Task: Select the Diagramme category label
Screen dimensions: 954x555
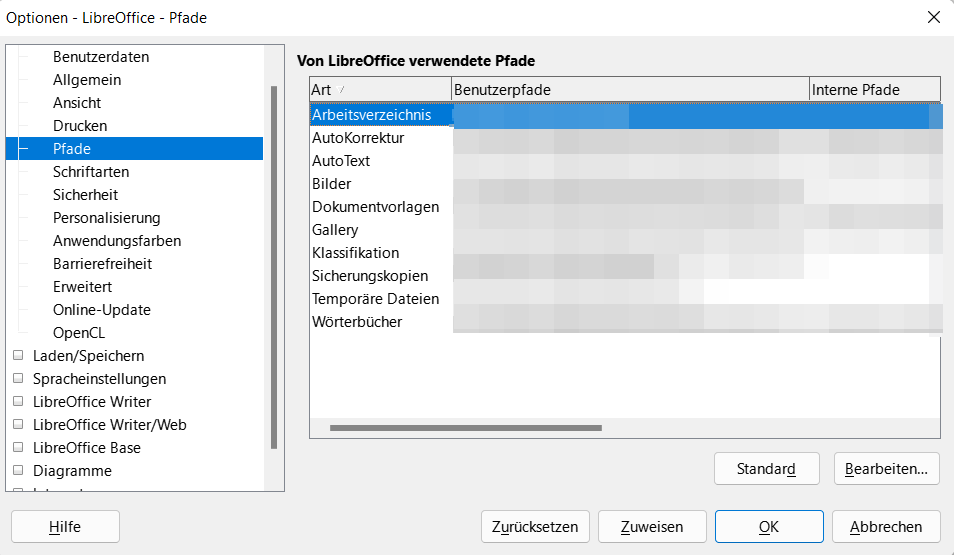Action: point(72,471)
